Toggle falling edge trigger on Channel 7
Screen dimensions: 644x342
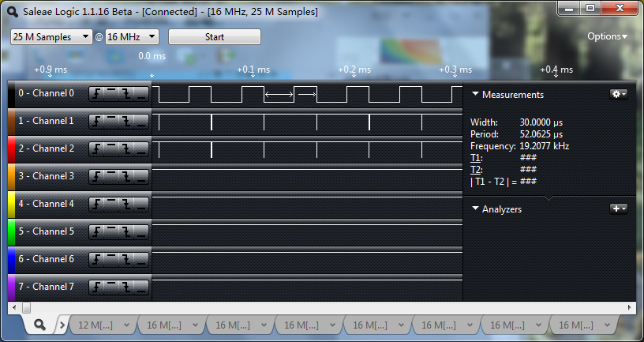pyautogui.click(x=126, y=288)
